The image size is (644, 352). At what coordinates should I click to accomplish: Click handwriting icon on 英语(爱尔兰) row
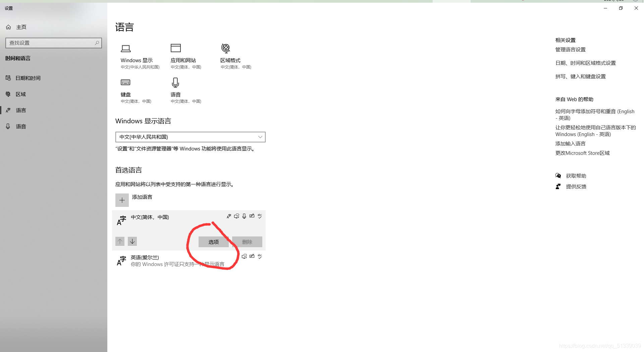tap(252, 256)
